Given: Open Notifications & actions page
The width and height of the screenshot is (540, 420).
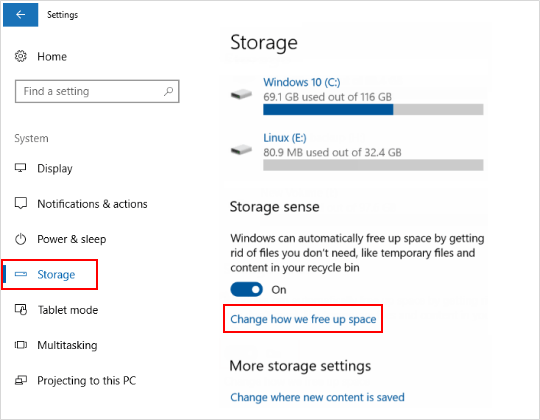Looking at the screenshot, I should coord(92,204).
